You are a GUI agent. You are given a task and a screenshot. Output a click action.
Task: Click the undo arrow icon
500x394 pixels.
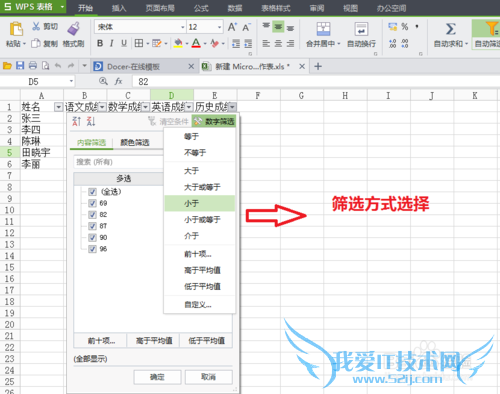pyautogui.click(x=58, y=66)
